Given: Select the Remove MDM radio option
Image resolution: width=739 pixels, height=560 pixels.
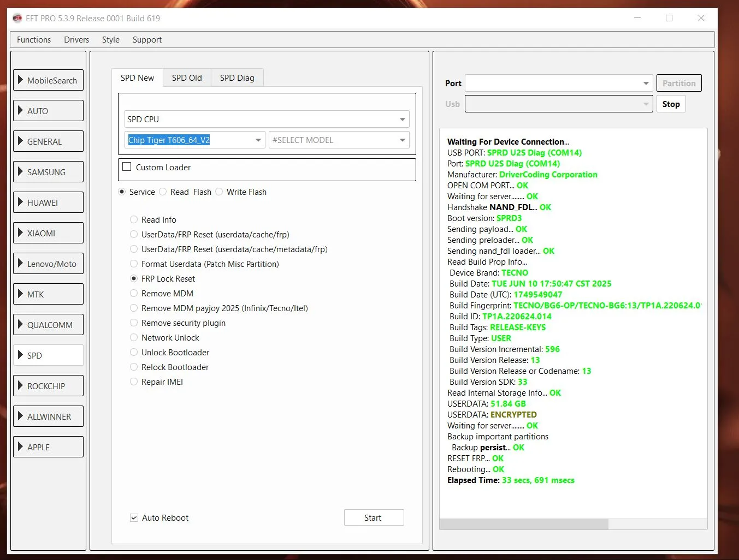Looking at the screenshot, I should click(134, 294).
